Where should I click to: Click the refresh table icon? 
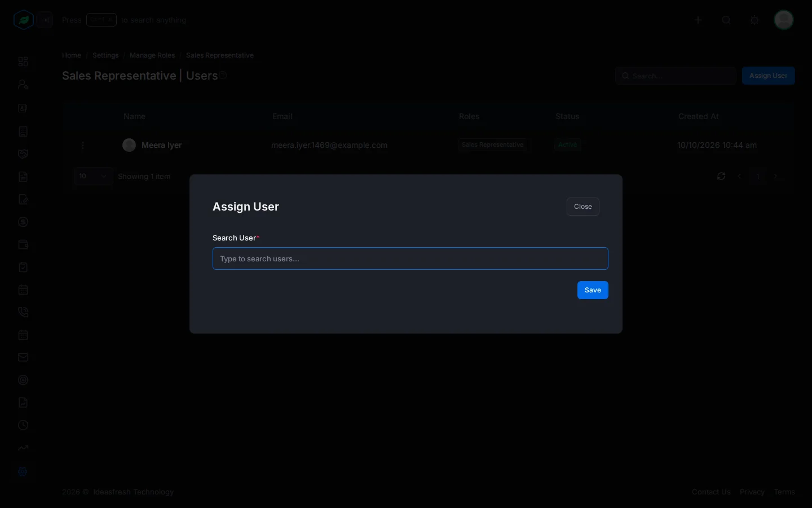pos(721,176)
